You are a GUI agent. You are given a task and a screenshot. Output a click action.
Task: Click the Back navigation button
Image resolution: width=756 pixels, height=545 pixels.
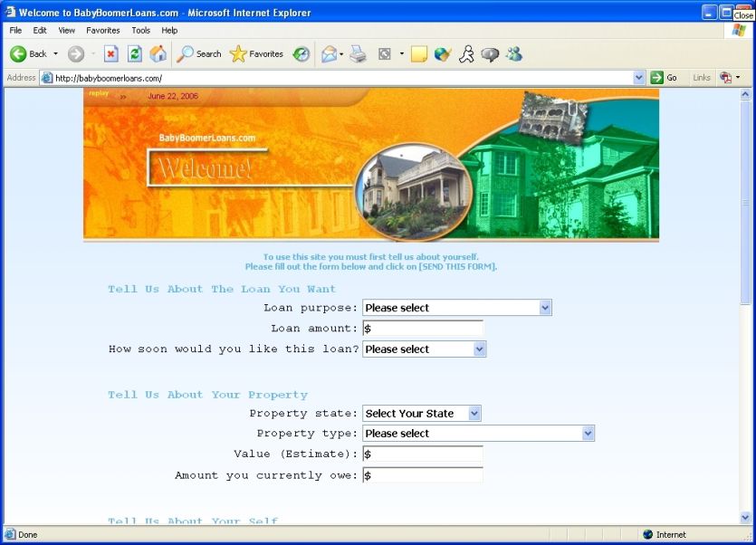(28, 54)
